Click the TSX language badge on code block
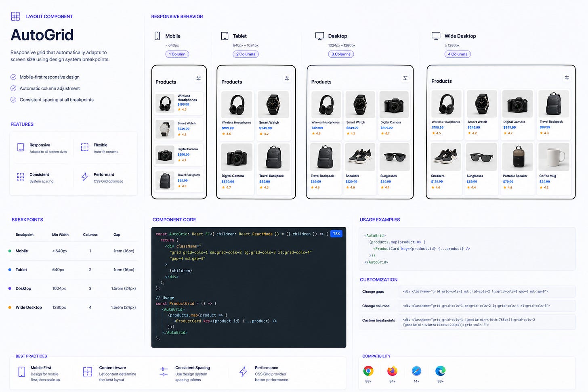This screenshot has width=588, height=392. pyautogui.click(x=336, y=234)
